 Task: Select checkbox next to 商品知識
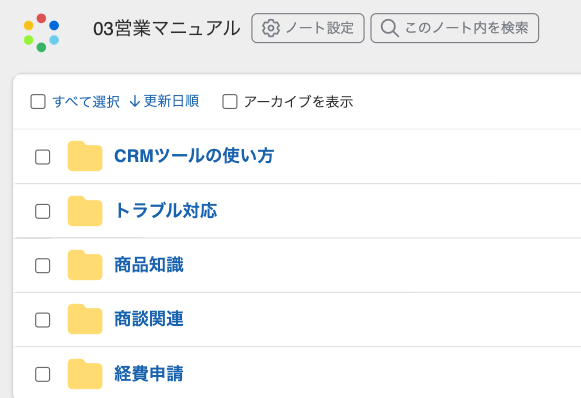[43, 266]
